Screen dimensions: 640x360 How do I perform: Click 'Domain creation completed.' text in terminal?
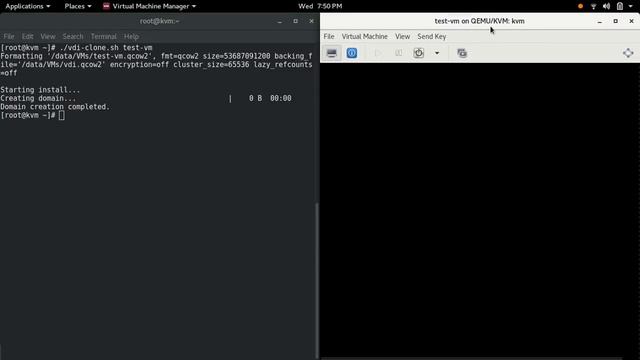point(55,107)
